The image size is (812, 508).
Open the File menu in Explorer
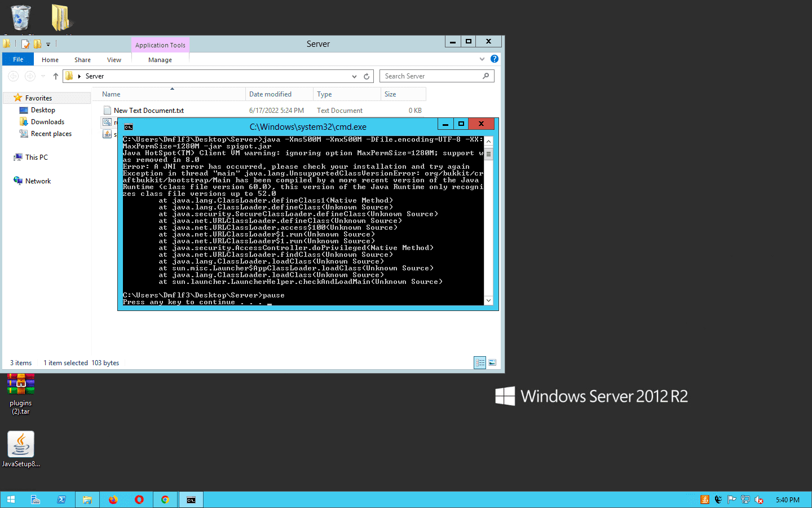18,59
